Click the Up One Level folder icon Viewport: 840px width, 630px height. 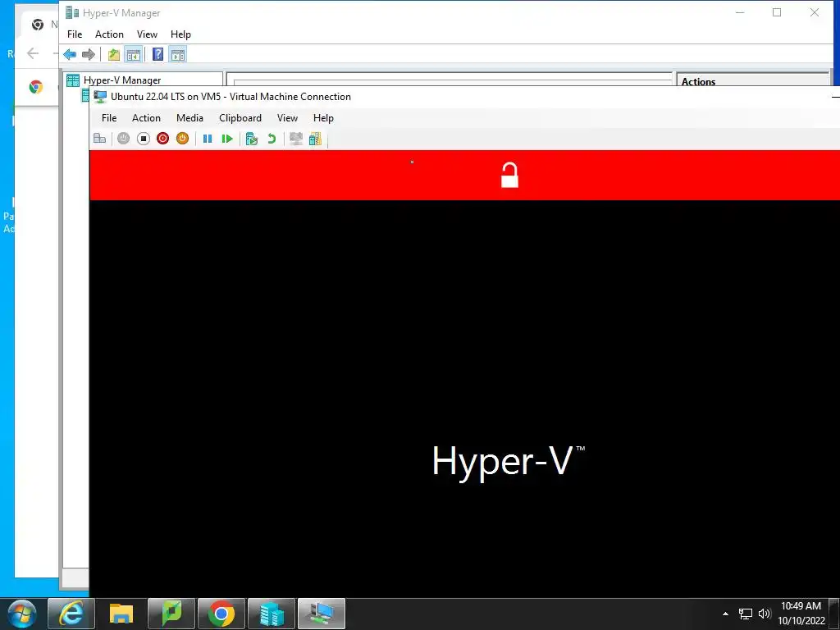click(x=113, y=54)
